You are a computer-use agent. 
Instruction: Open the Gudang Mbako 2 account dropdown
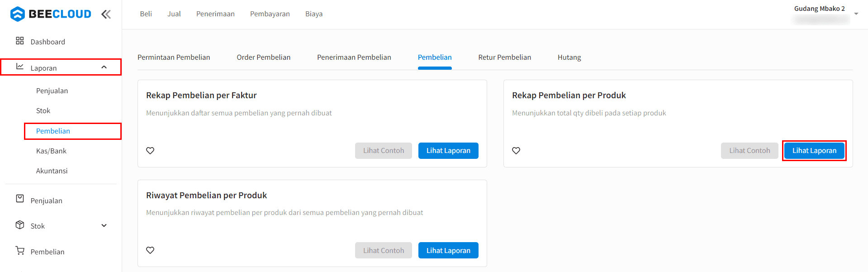pos(856,14)
